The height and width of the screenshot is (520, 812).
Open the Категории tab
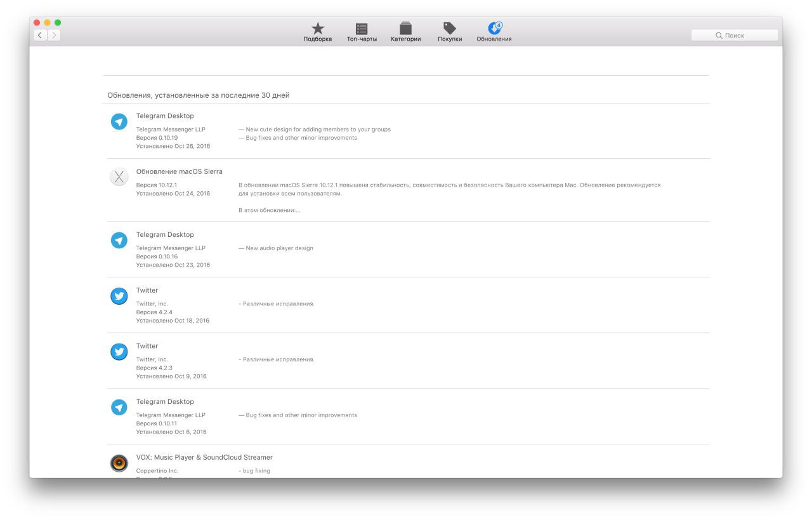[405, 32]
